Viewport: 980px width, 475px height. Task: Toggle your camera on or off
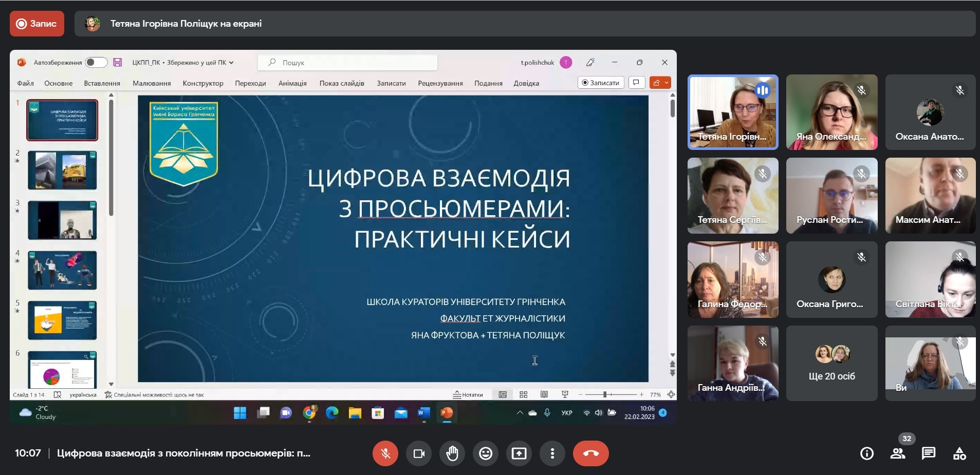[x=419, y=453]
